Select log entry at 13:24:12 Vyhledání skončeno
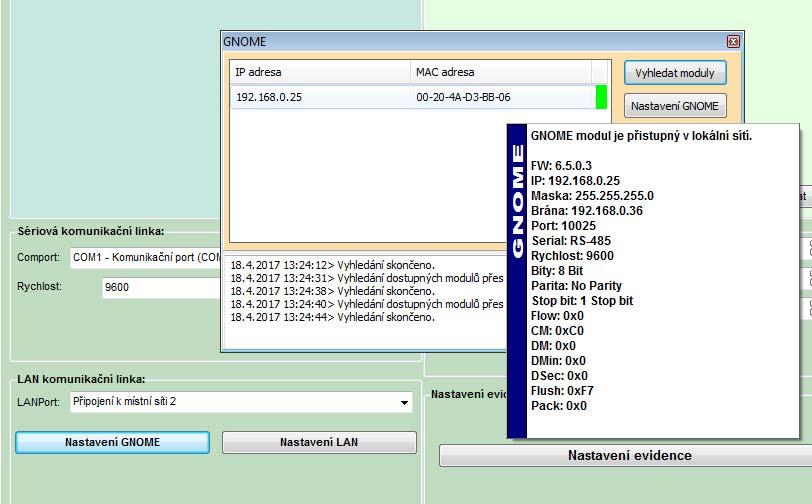Viewport: 812px width, 504px height. point(332,265)
